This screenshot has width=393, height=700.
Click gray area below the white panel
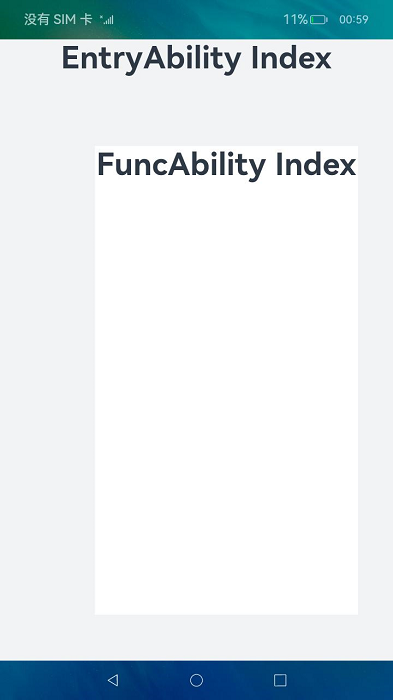[196, 638]
